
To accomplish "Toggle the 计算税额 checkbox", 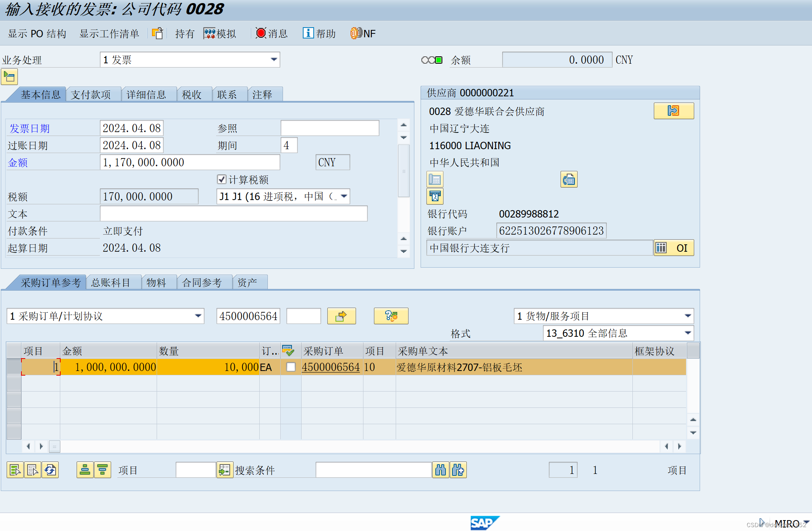I will click(x=222, y=179).
